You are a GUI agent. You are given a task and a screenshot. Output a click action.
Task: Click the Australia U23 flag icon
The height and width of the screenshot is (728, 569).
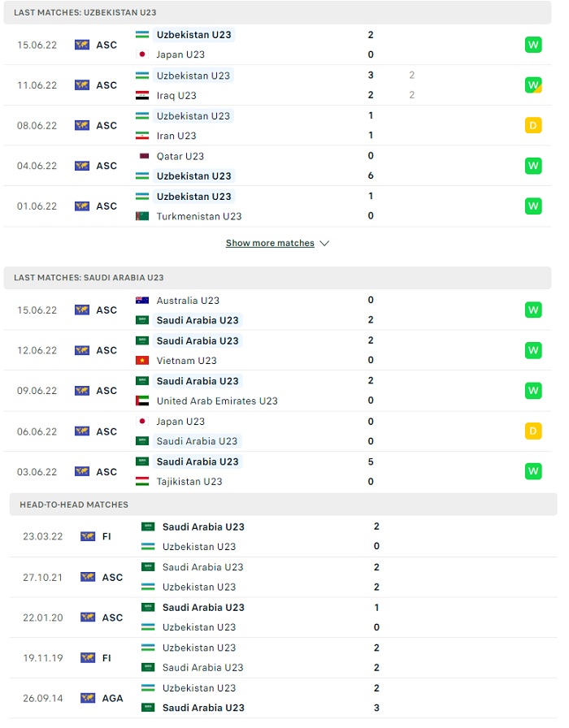pyautogui.click(x=142, y=301)
